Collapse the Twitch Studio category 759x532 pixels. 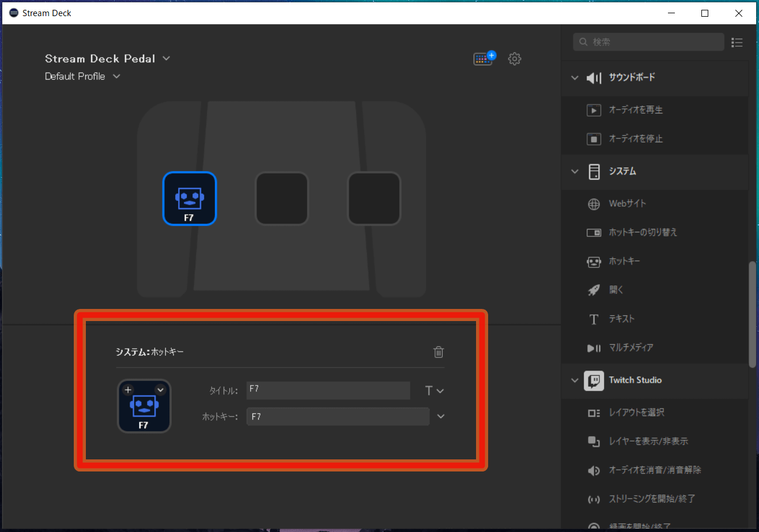click(575, 380)
